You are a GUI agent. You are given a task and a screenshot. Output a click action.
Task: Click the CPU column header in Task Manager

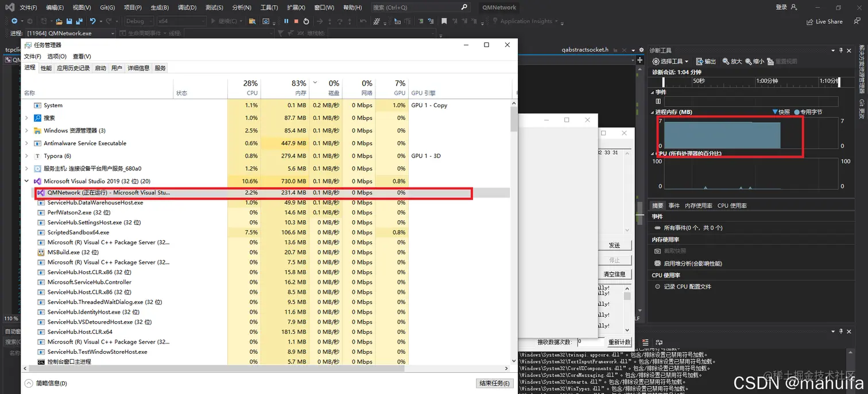pos(244,88)
